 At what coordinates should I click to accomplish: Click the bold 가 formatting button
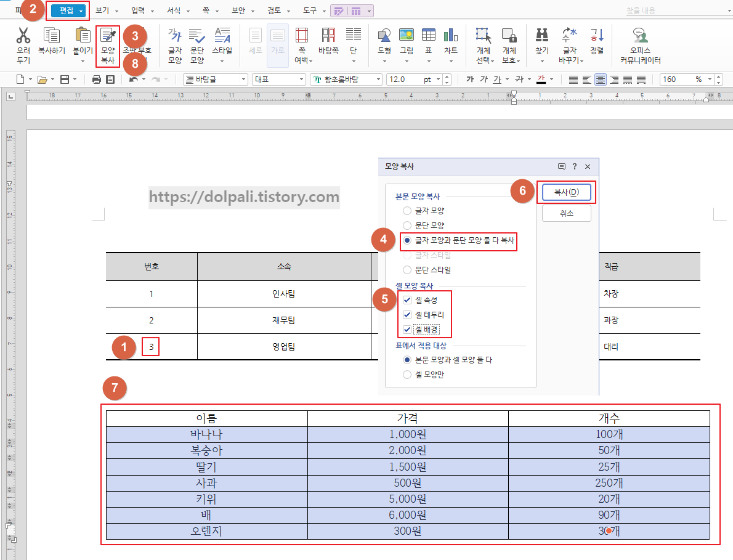tap(470, 79)
